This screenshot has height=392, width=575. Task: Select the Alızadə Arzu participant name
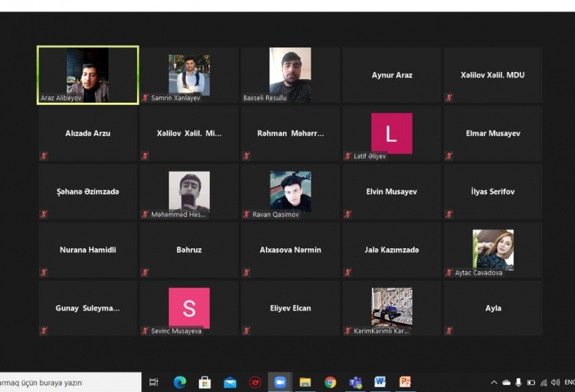(x=88, y=133)
